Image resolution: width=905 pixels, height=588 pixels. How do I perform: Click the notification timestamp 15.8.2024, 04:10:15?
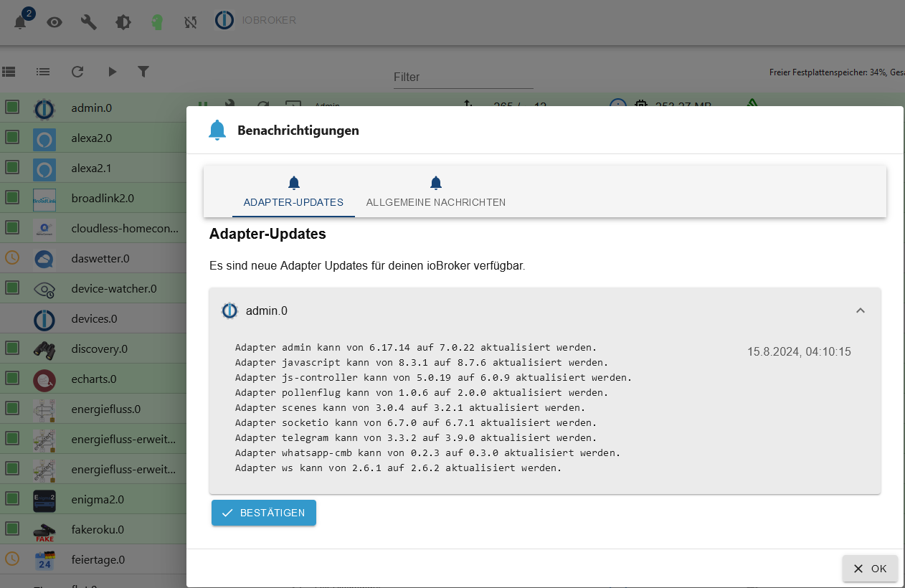point(799,352)
